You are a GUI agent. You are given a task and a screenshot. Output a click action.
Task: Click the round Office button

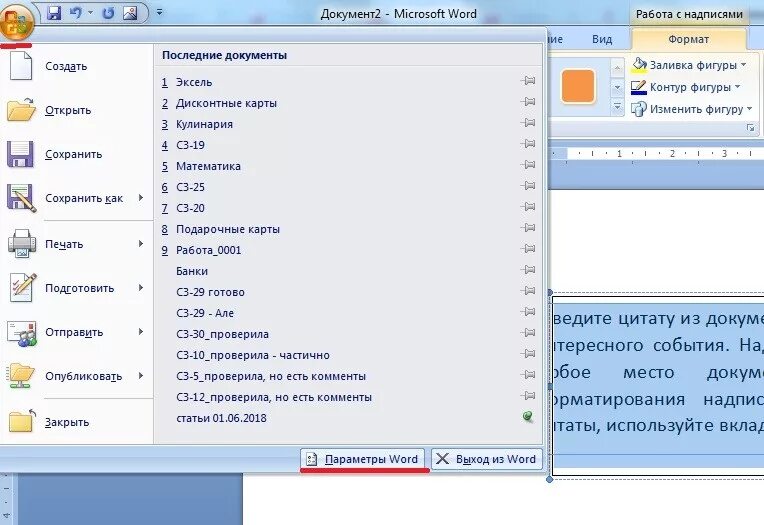tap(17, 21)
